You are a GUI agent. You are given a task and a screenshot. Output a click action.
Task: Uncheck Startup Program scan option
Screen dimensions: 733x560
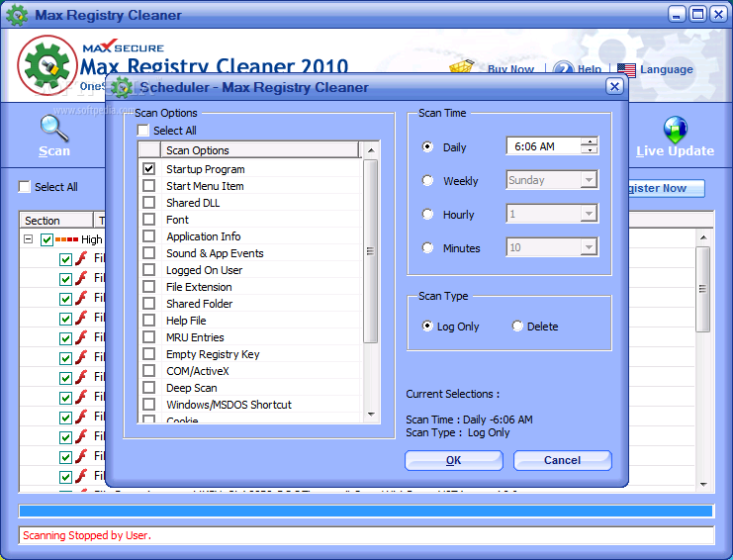click(x=149, y=169)
